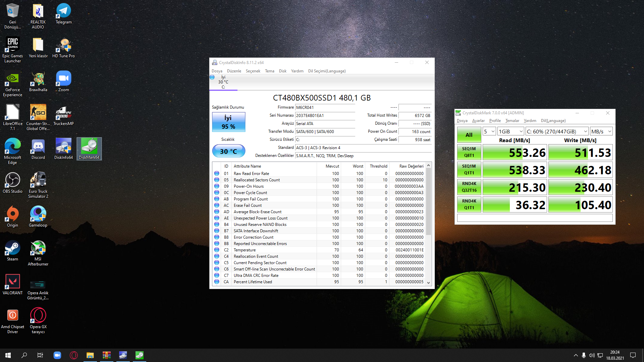Screen dimensions: 644x362
Task: Click the 30 °C temperature indicator
Action: [228, 151]
